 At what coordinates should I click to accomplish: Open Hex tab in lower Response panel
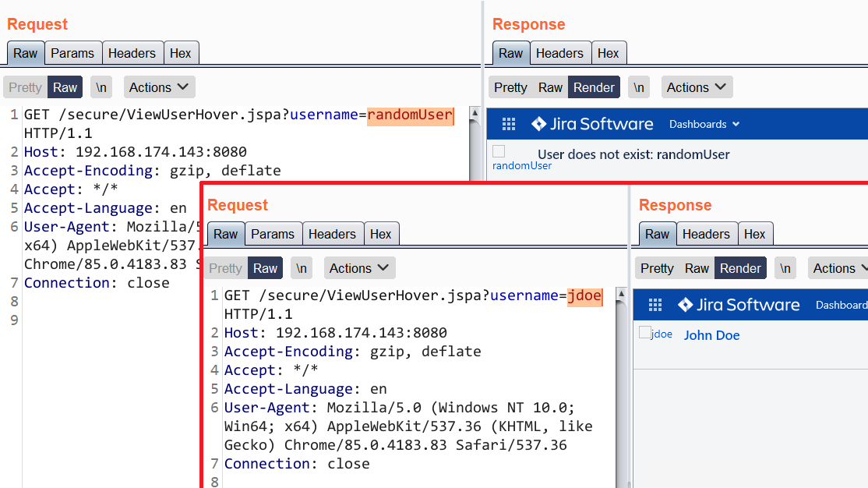pyautogui.click(x=754, y=235)
